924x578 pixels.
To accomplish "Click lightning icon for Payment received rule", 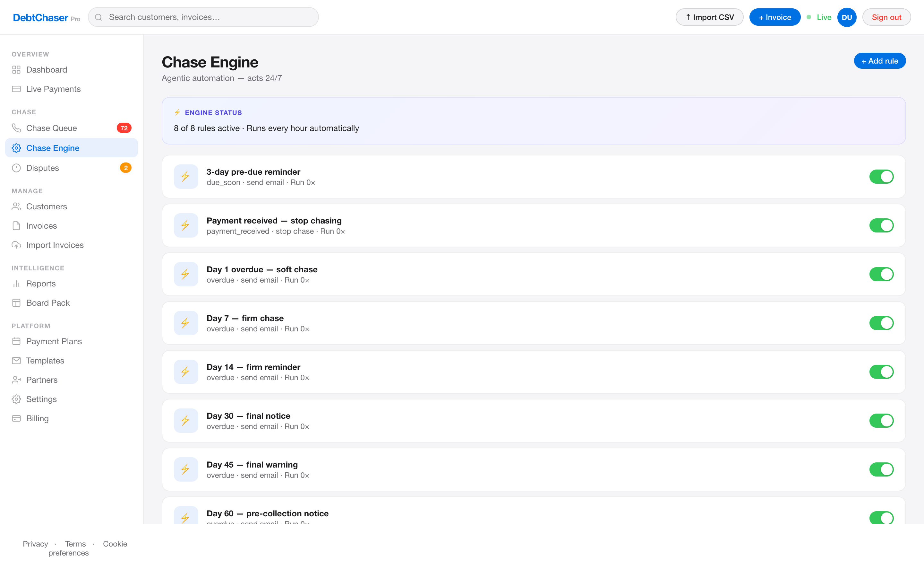I will tap(186, 225).
